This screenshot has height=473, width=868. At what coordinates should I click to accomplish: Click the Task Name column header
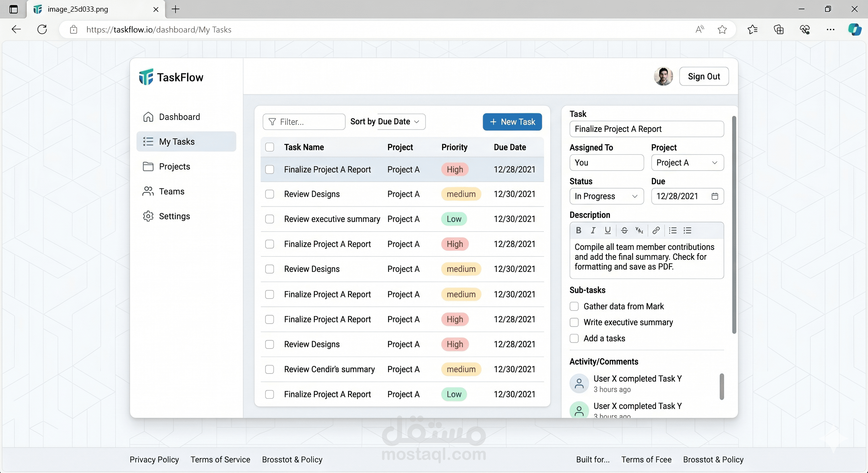click(x=304, y=147)
